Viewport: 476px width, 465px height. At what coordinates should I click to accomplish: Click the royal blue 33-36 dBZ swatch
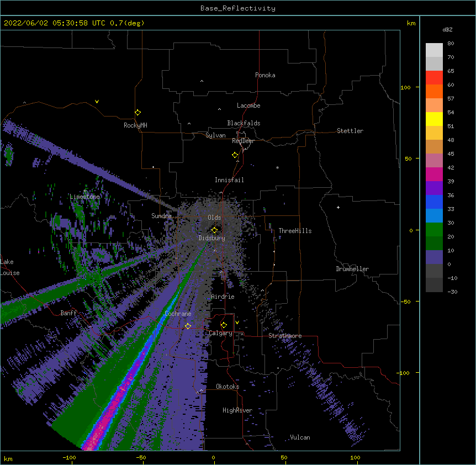click(434, 202)
